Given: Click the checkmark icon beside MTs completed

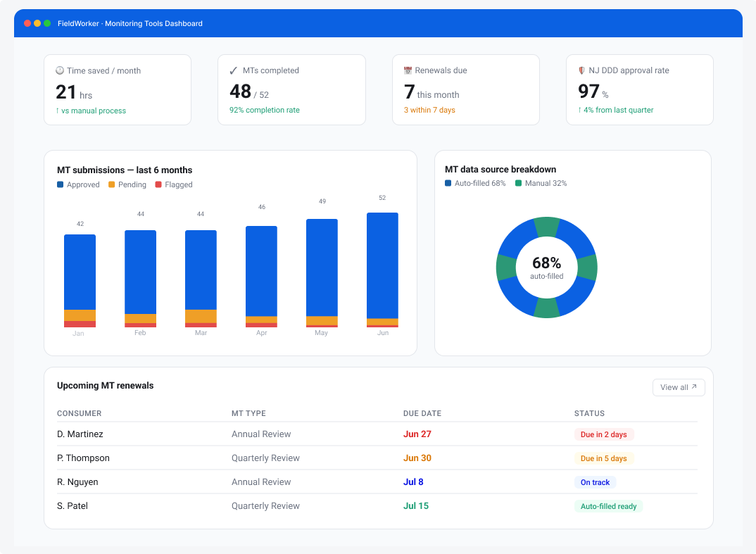Looking at the screenshot, I should [234, 70].
